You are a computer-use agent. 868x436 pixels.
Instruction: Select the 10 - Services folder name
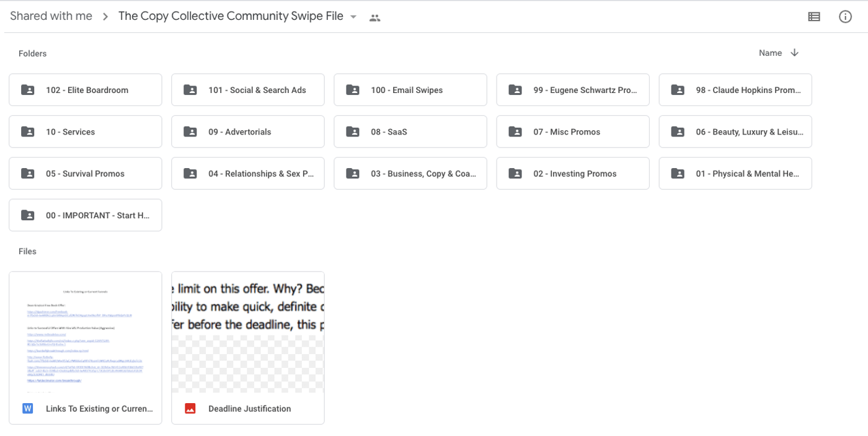point(70,131)
